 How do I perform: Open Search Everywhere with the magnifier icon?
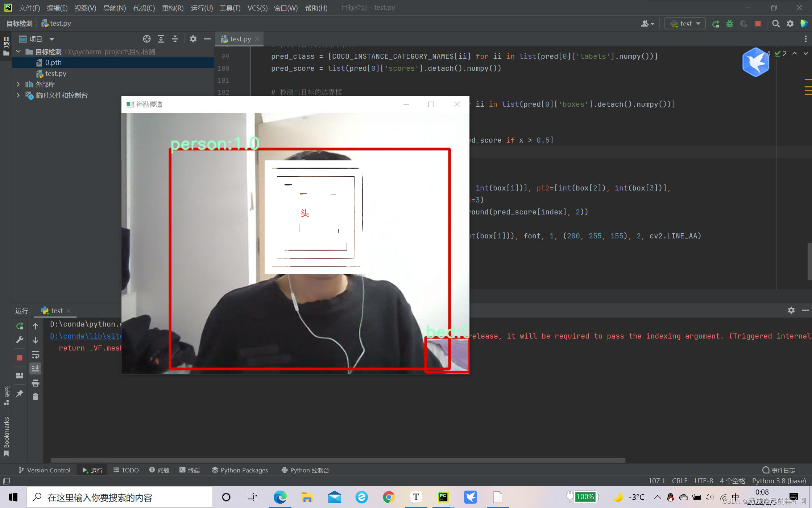776,24
